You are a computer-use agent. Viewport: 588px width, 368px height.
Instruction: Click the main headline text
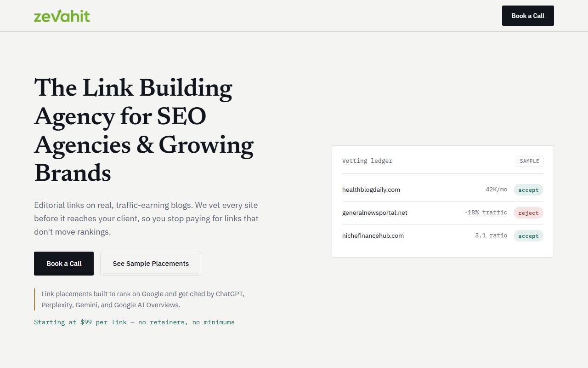coord(144,130)
